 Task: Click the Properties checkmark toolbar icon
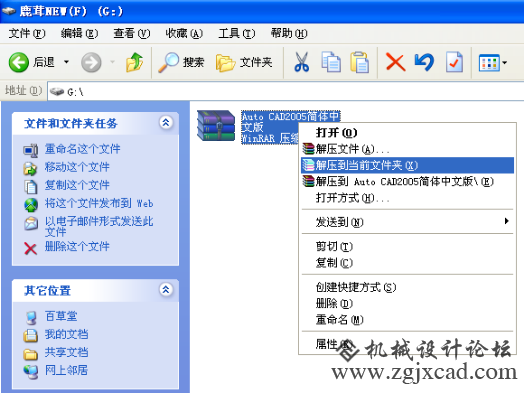click(454, 62)
